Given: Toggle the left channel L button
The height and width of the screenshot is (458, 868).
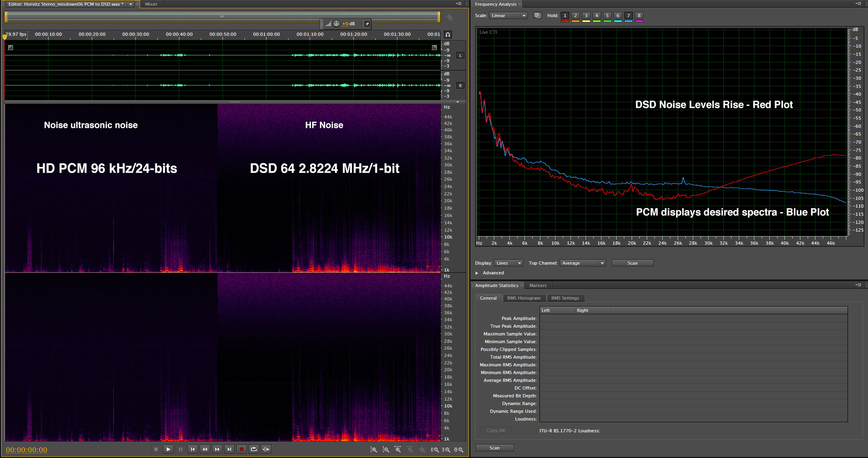Looking at the screenshot, I should (460, 55).
